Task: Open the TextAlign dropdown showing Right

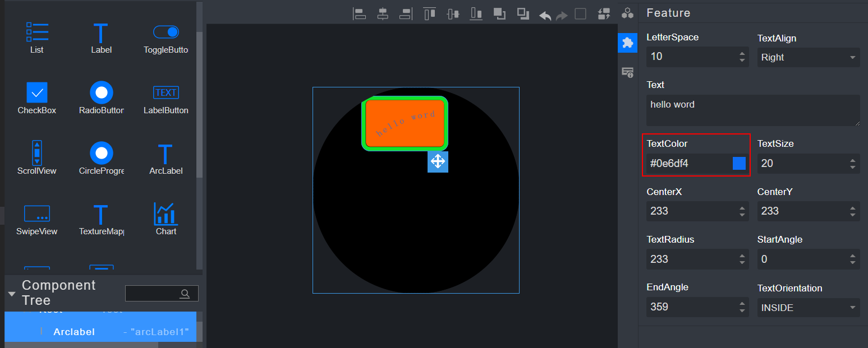Action: pos(808,57)
